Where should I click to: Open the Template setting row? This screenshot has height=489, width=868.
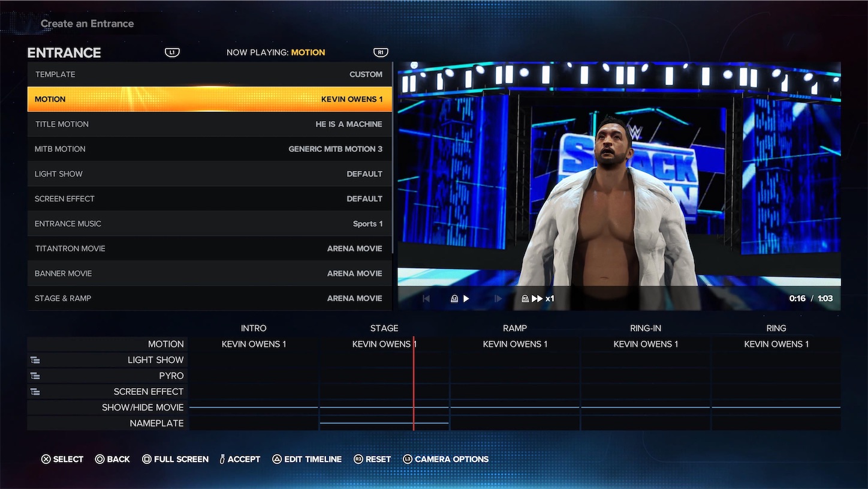click(210, 74)
